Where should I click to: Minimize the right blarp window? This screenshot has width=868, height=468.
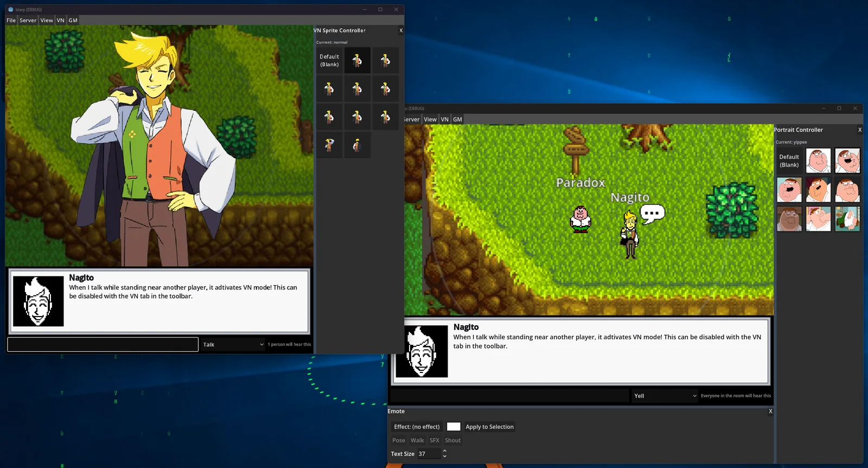[824, 108]
